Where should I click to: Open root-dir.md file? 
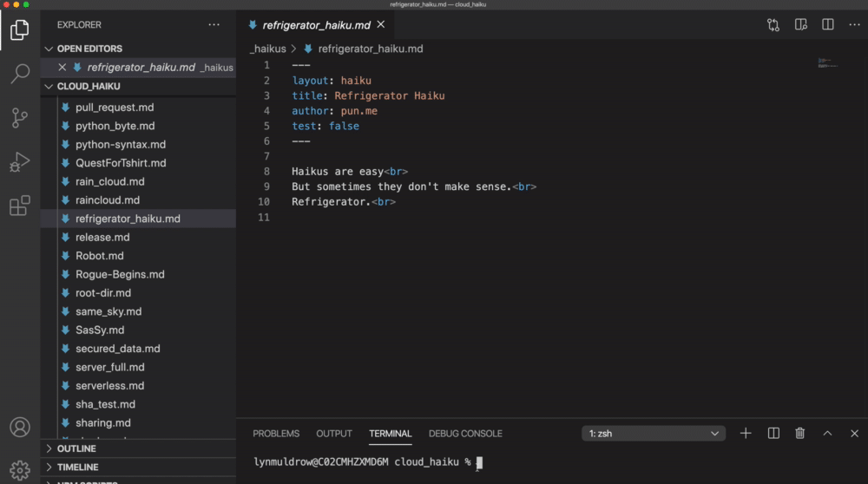(x=138, y=293)
